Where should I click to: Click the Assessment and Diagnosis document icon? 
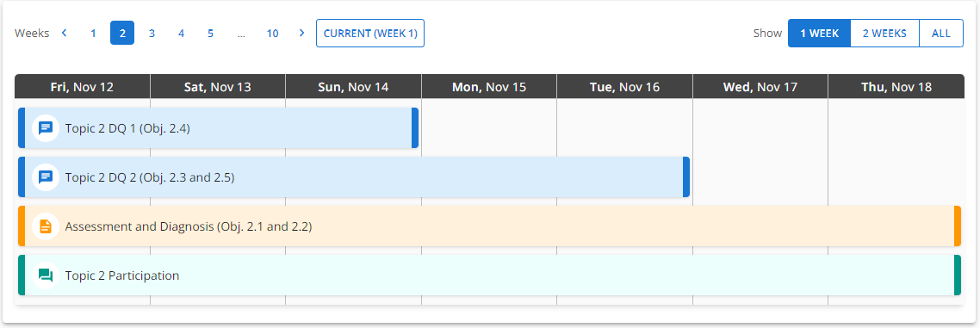point(46,226)
